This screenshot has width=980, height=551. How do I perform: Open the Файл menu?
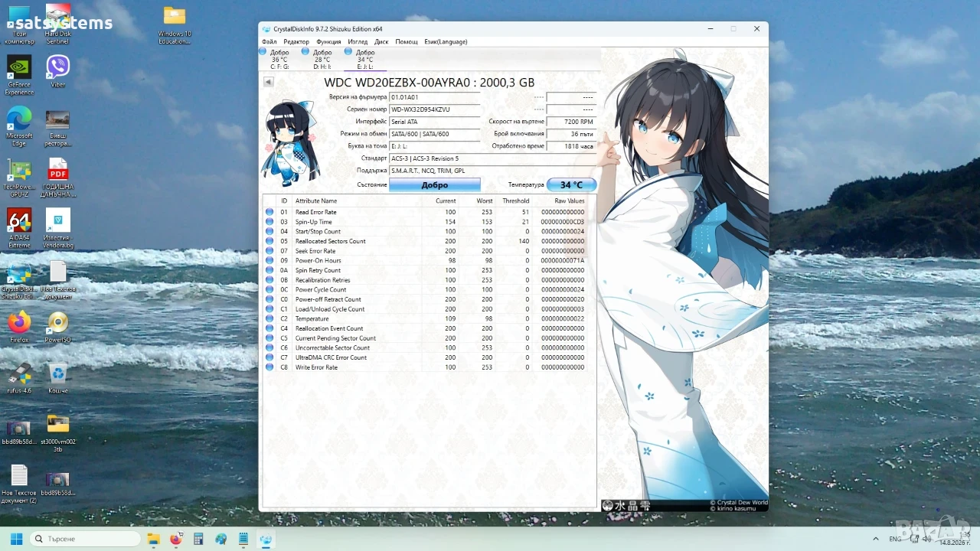(x=269, y=41)
